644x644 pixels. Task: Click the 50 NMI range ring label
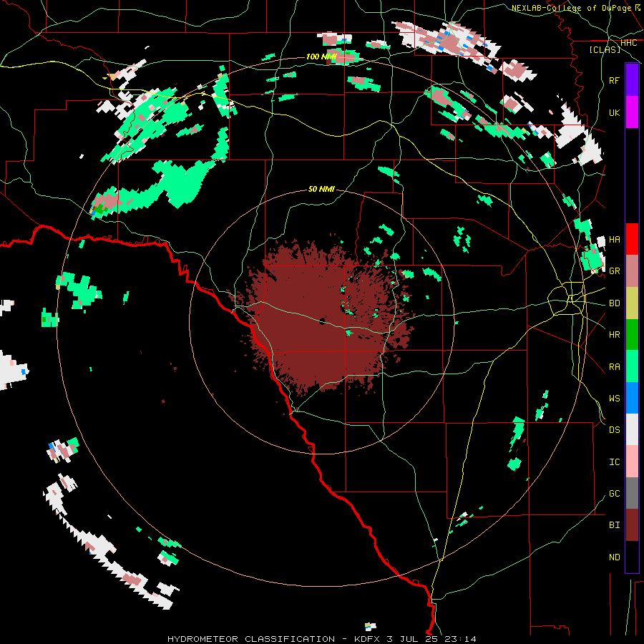tap(321, 189)
